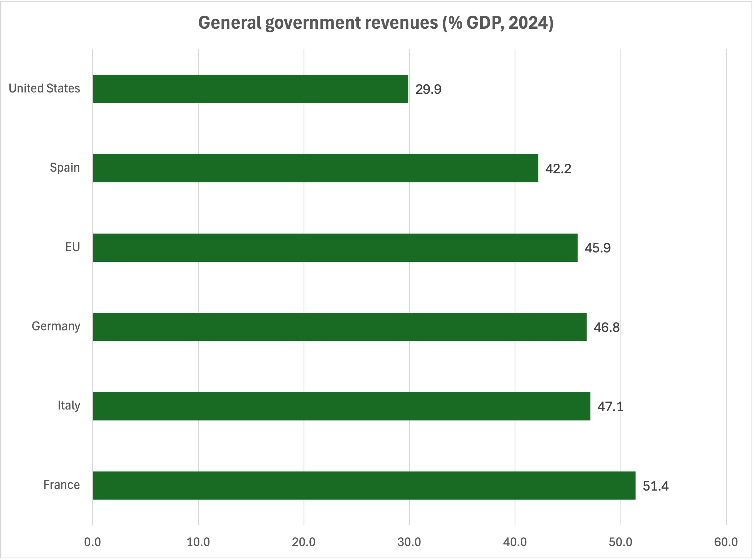Click the 0.0 axis tick label
The width and height of the screenshot is (754, 560).
92,542
